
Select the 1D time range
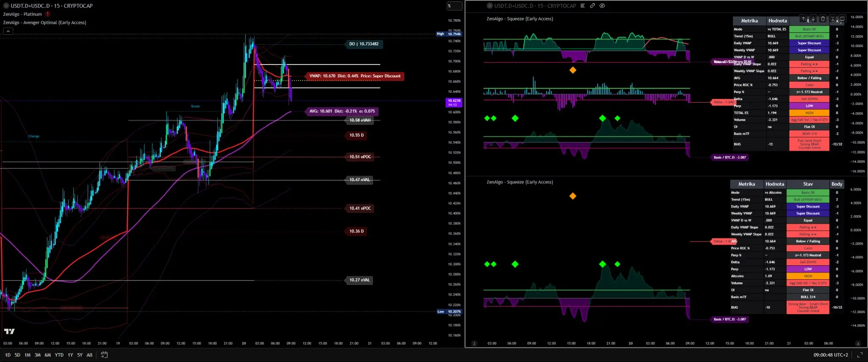tap(8, 355)
